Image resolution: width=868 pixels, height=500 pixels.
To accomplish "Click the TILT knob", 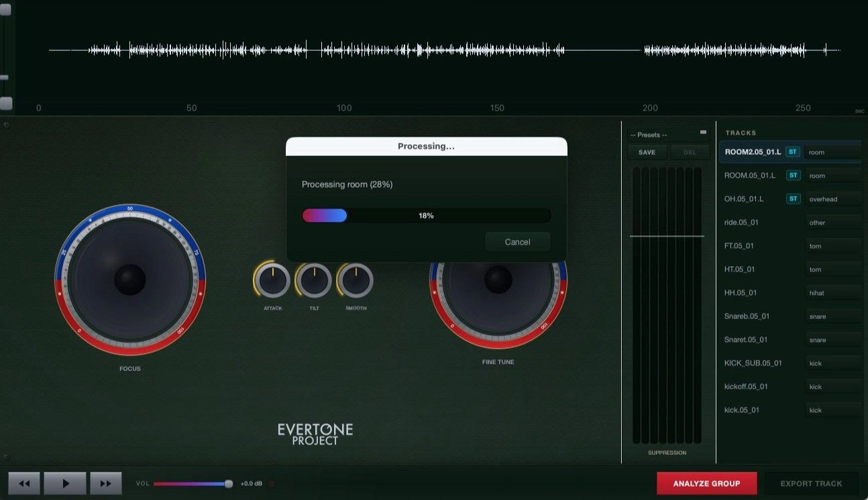I will coord(314,281).
